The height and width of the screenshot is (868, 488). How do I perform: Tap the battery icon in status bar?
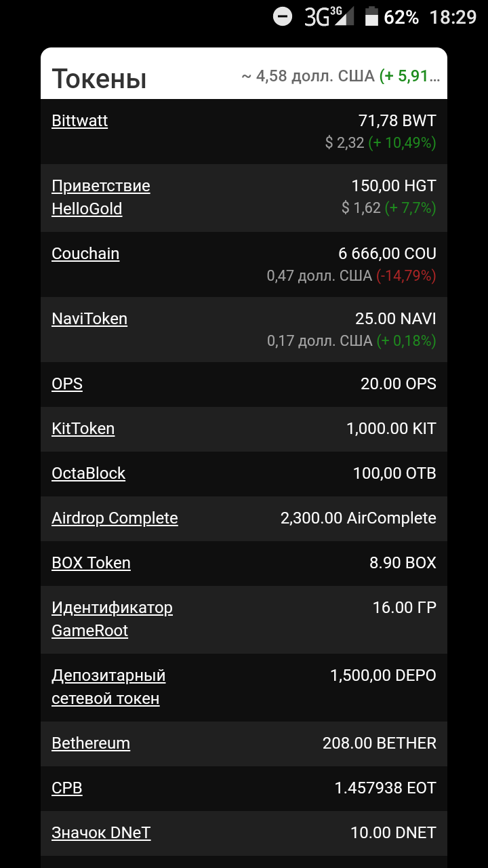point(371,16)
